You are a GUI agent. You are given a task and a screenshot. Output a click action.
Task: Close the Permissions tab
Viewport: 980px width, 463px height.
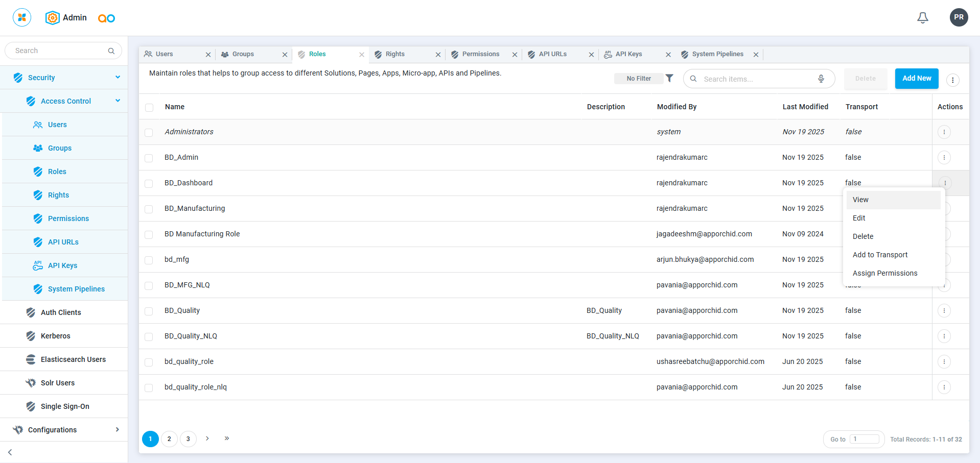[x=515, y=55]
